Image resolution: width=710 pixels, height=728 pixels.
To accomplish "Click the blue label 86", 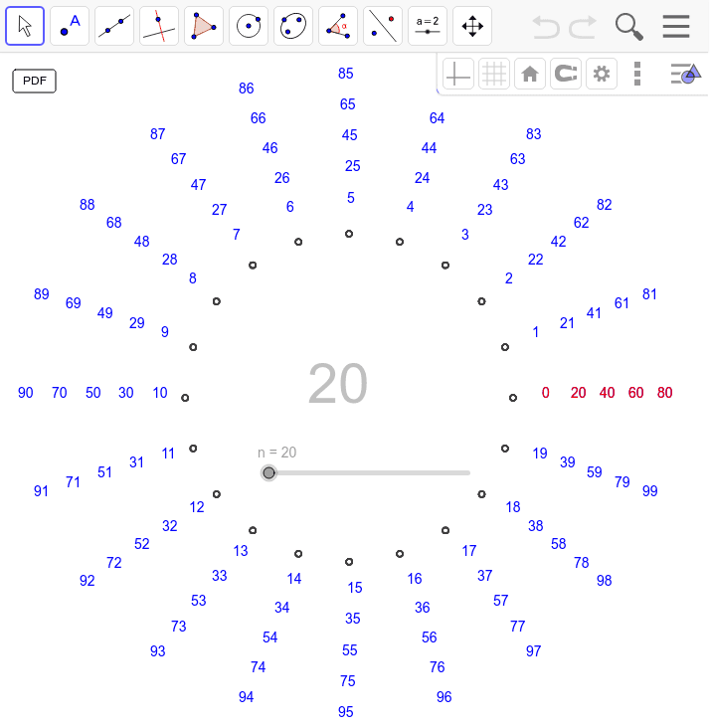I will click(246, 89).
